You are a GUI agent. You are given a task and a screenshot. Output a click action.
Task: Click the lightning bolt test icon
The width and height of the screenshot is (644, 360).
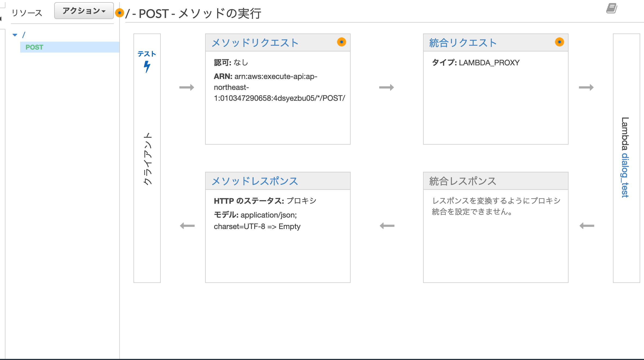pos(147,66)
